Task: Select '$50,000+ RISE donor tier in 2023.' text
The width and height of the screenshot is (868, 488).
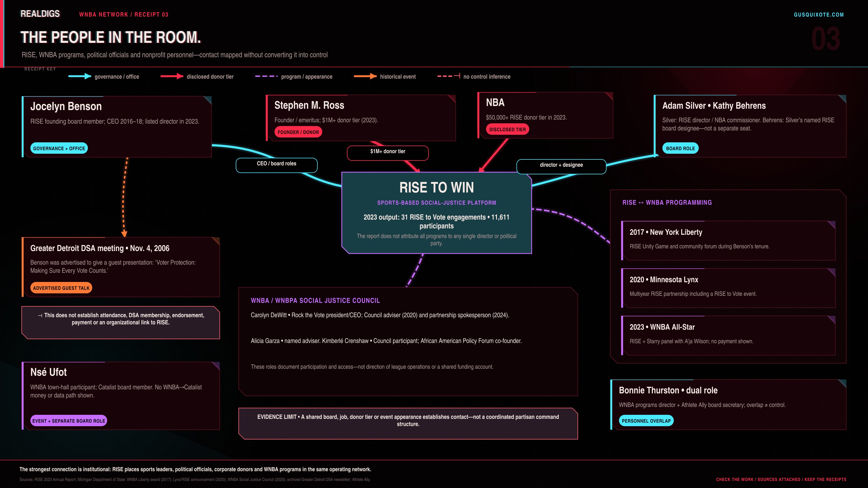Action: coord(526,118)
